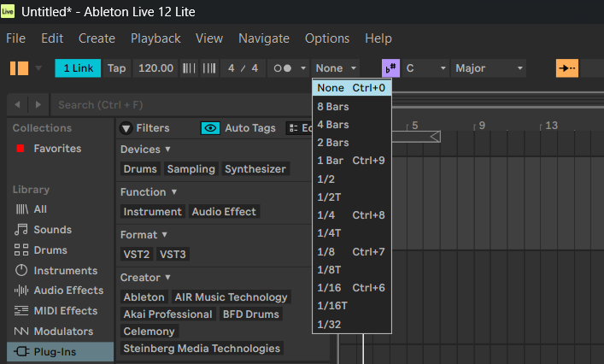Select 1/16T quantization

(x=352, y=306)
